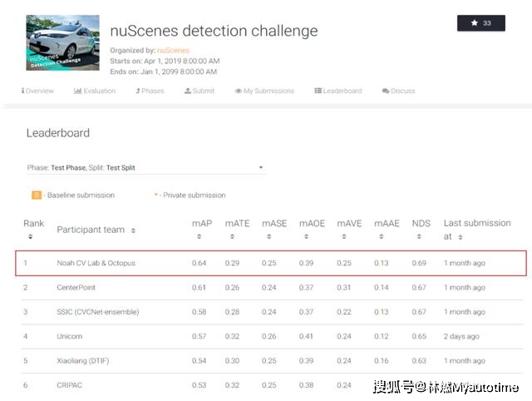Click mATE value 0.29 in rank 1 row
The width and height of the screenshot is (532, 401).
click(x=232, y=263)
